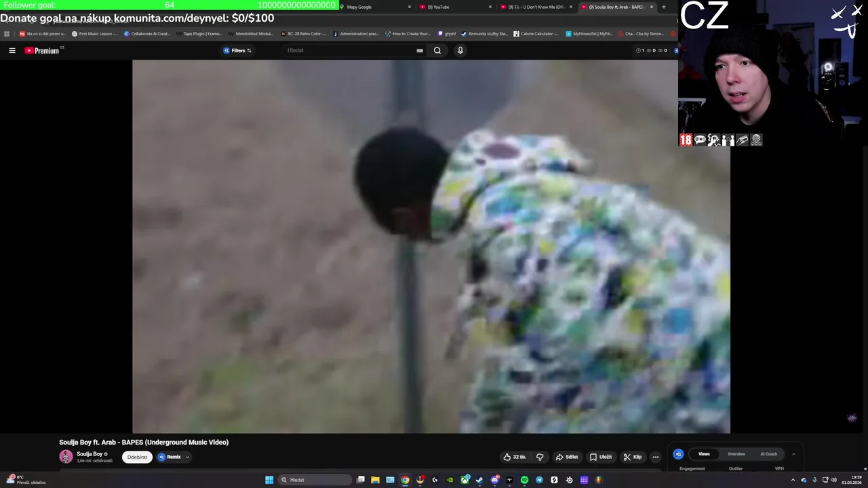
Task: Collapse the vidIQ panel chevron
Action: click(793, 454)
